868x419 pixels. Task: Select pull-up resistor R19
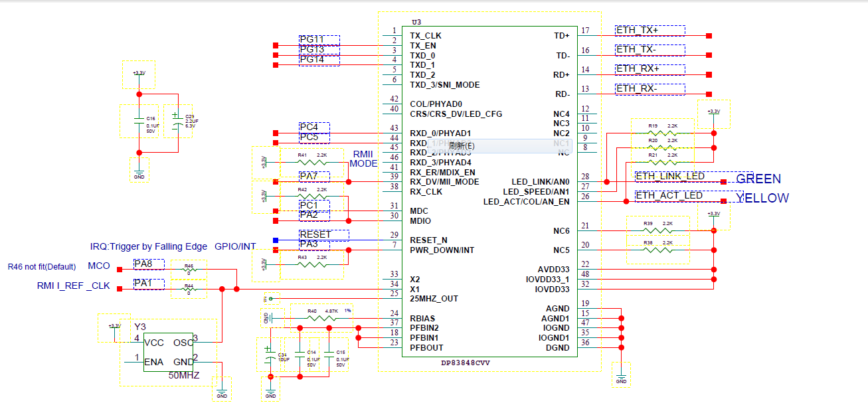tap(663, 133)
